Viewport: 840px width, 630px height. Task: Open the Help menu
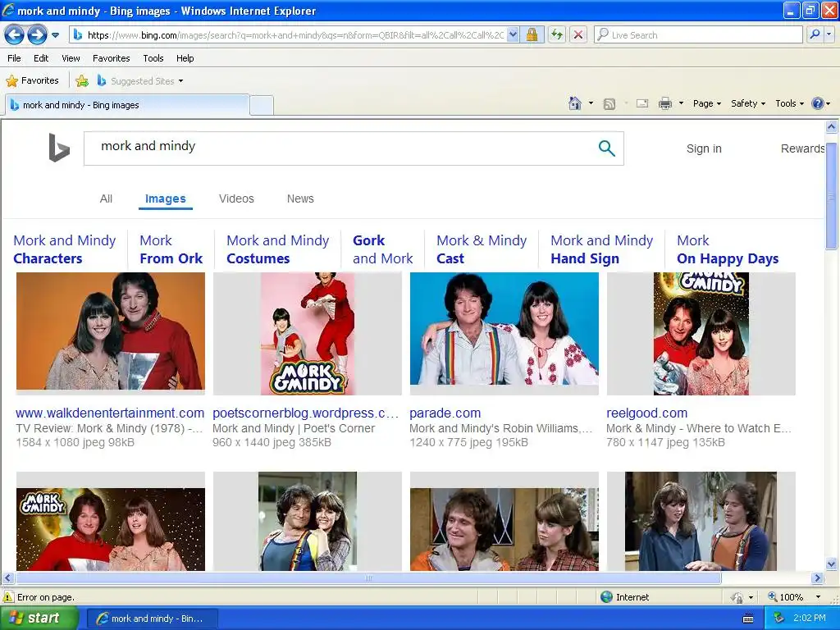185,58
